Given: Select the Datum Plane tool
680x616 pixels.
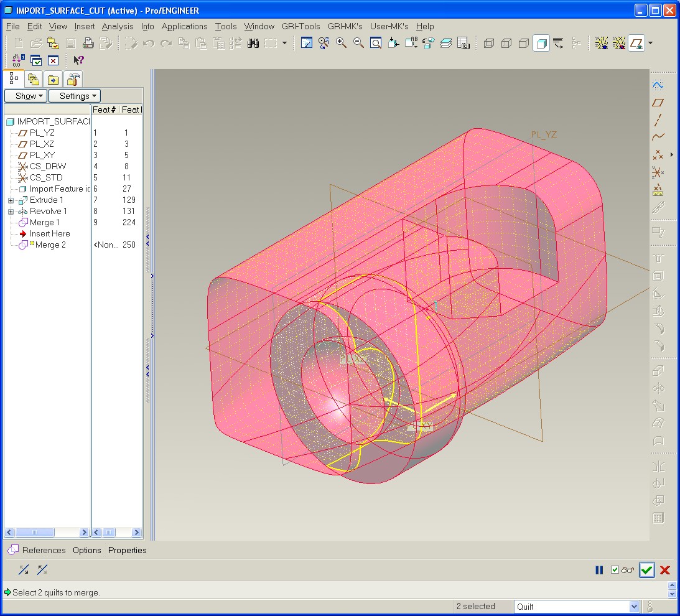Looking at the screenshot, I should tap(658, 103).
